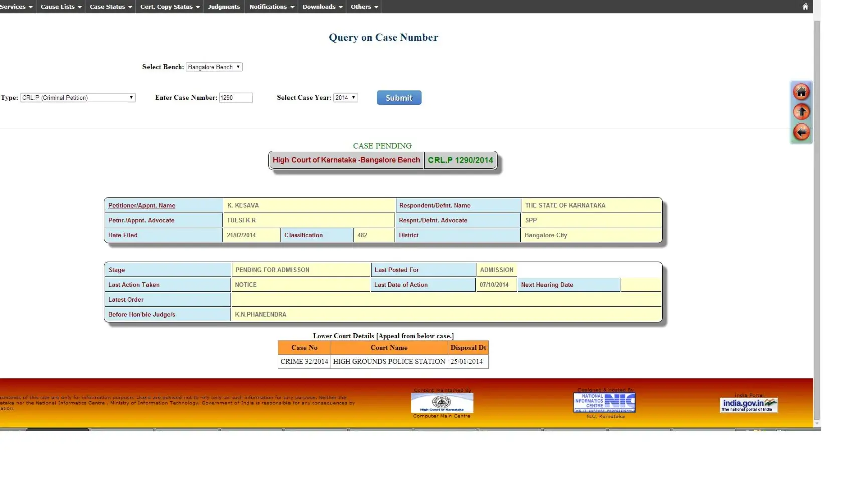
Task: Open the case Type dropdown
Action: point(78,98)
